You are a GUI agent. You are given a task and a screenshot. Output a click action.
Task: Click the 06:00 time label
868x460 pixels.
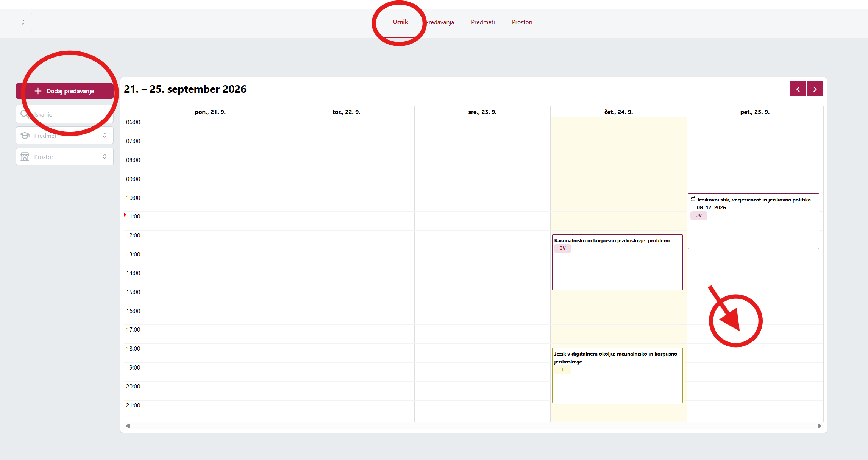[x=133, y=122]
